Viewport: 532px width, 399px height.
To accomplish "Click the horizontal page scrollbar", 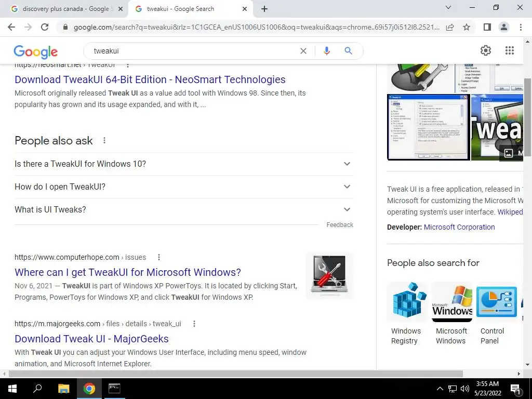I will point(236,374).
